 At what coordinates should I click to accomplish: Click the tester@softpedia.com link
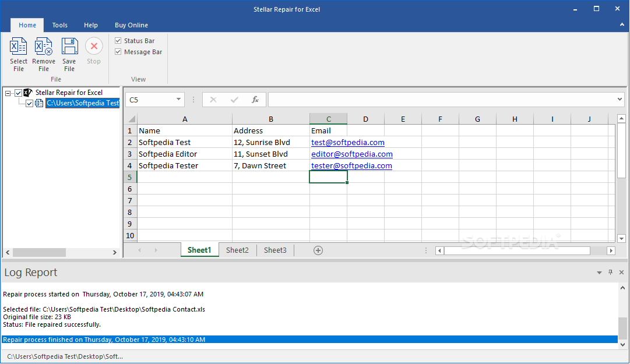click(x=351, y=166)
